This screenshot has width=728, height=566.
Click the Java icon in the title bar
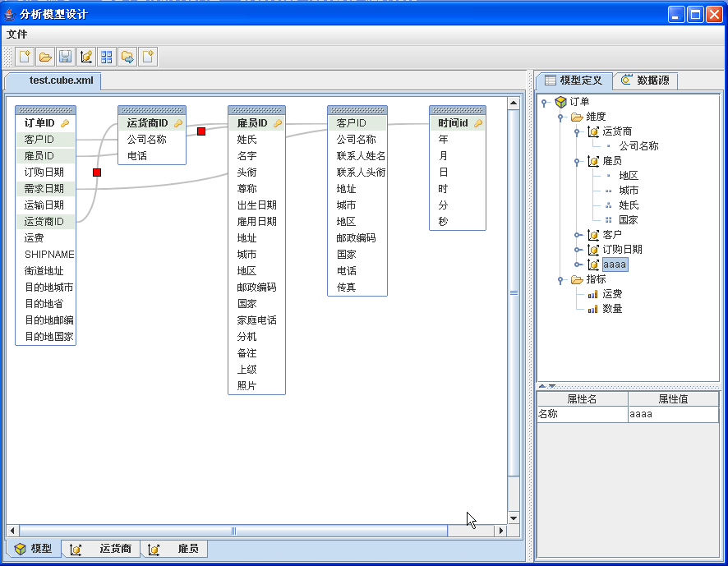(10, 14)
